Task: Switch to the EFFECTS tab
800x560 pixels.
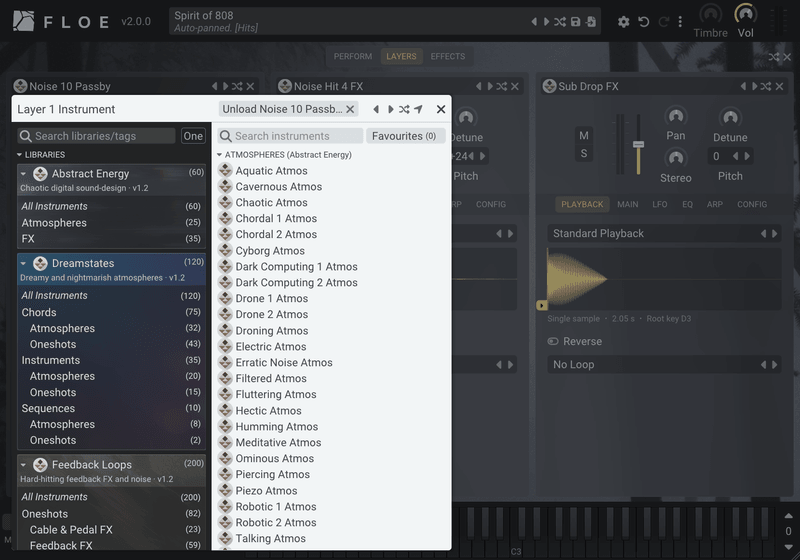Action: pos(447,57)
